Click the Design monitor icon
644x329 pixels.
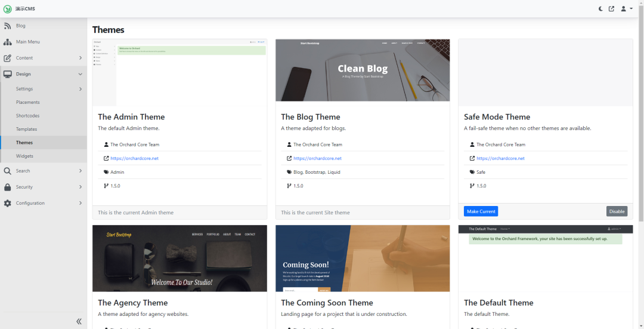pyautogui.click(x=7, y=74)
